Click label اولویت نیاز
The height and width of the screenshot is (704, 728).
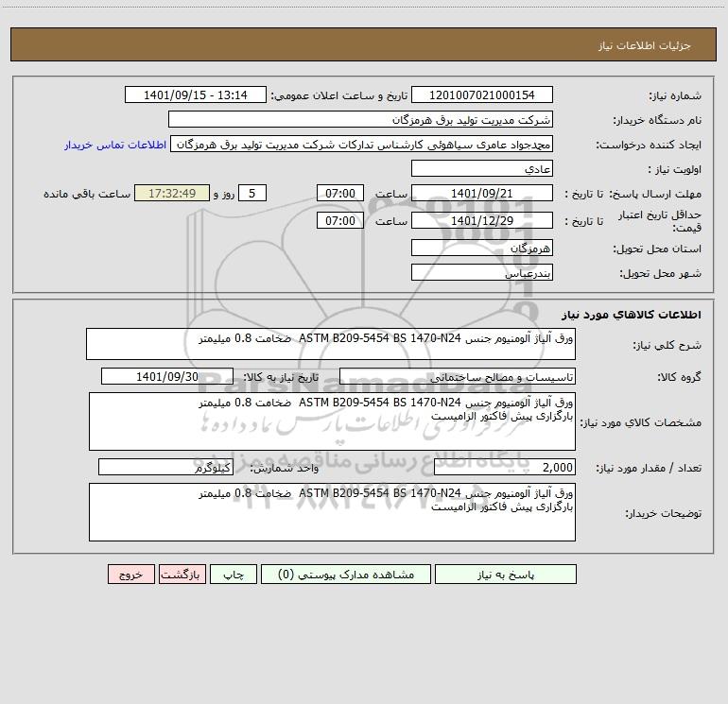[x=675, y=169]
